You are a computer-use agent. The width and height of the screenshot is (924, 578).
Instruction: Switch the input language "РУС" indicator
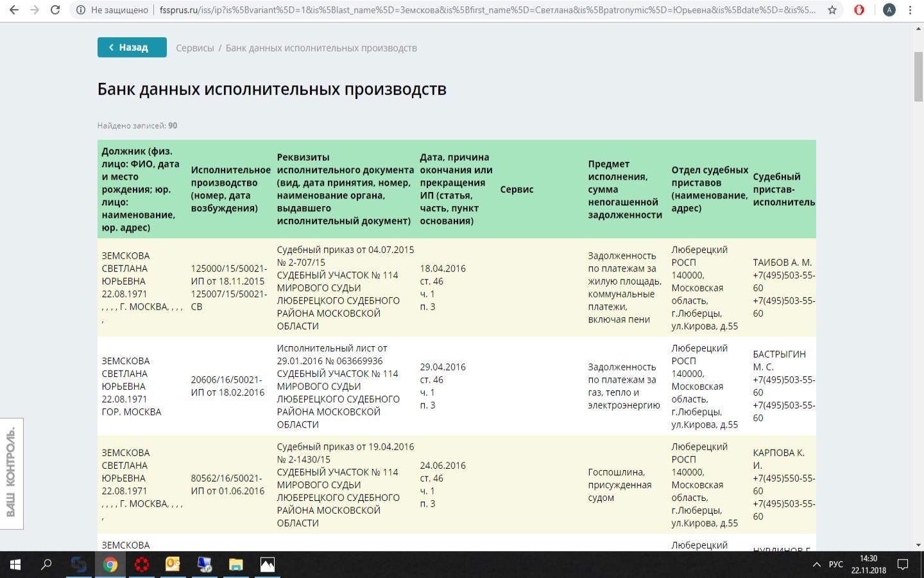(835, 565)
